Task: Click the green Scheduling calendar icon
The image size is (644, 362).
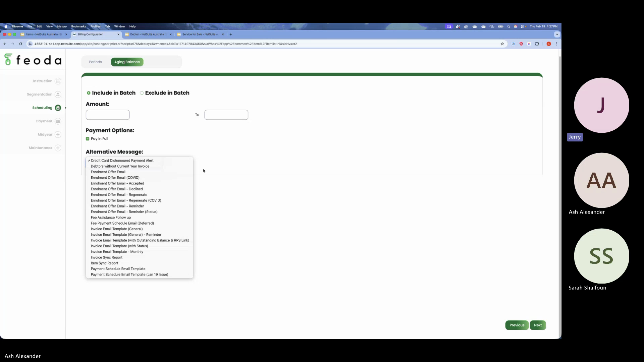Action: 57,108
